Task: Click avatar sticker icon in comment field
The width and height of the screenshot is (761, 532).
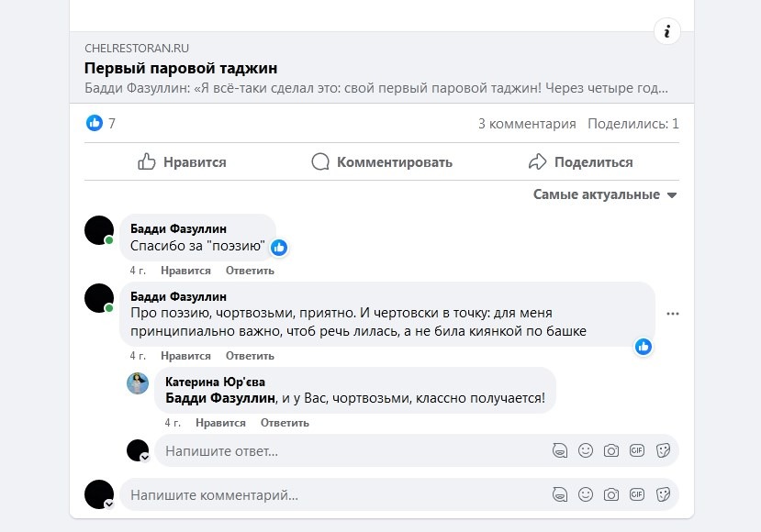Action: 558,494
